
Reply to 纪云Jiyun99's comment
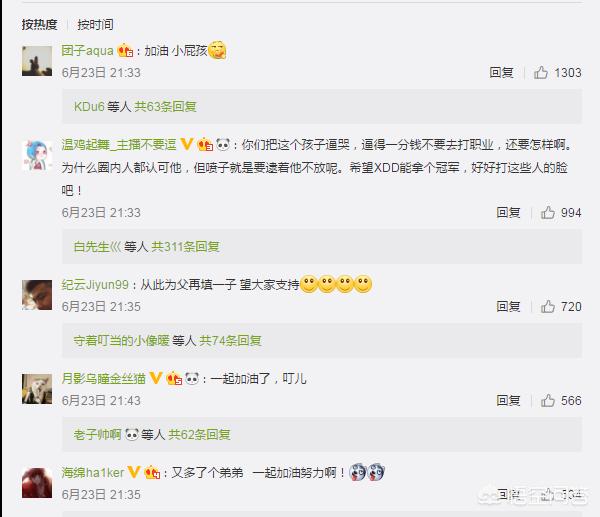(508, 306)
